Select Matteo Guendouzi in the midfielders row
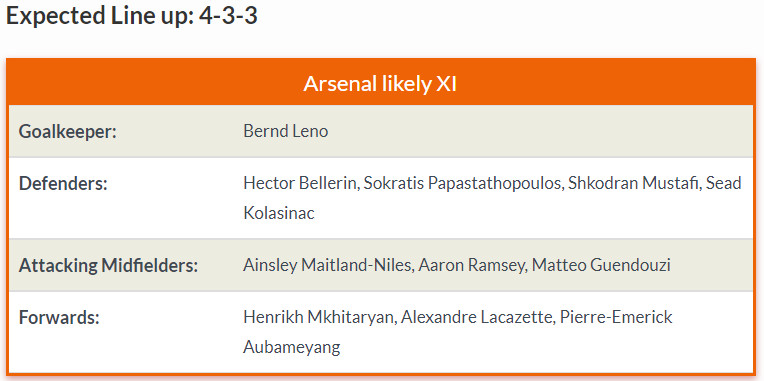 [x=601, y=266]
